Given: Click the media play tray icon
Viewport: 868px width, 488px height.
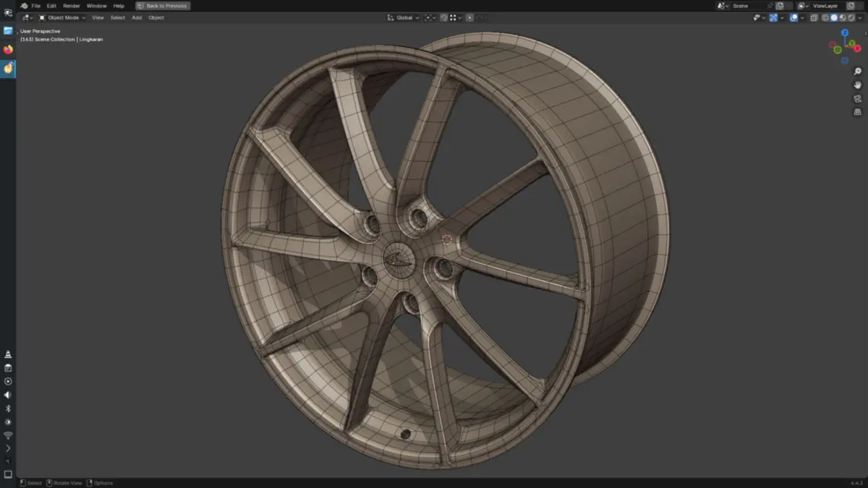Looking at the screenshot, I should coord(8,381).
